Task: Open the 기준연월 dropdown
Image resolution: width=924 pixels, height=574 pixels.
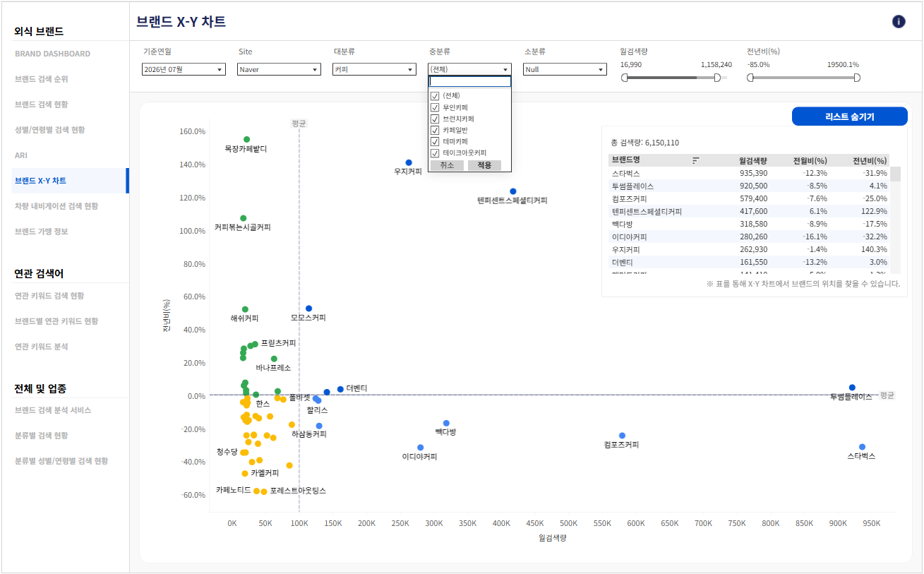Action: coord(184,69)
